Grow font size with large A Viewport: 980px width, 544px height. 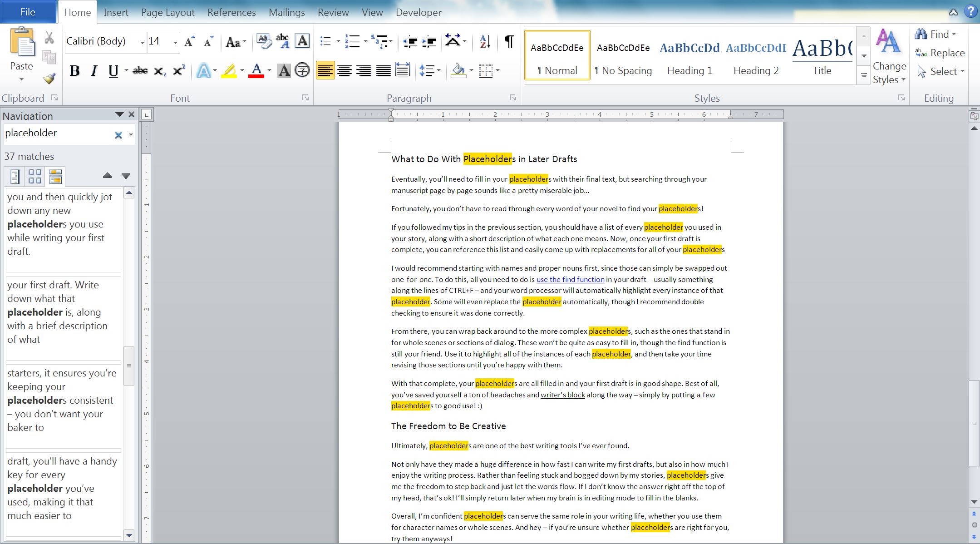[x=190, y=42]
